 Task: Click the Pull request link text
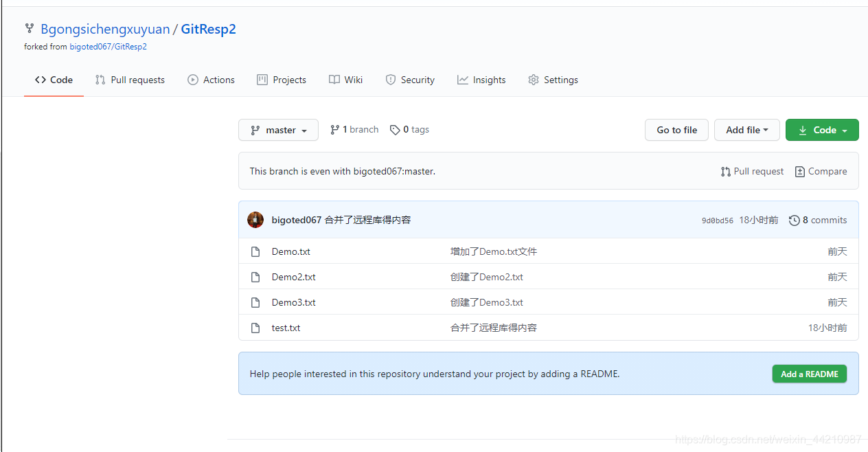(x=758, y=171)
